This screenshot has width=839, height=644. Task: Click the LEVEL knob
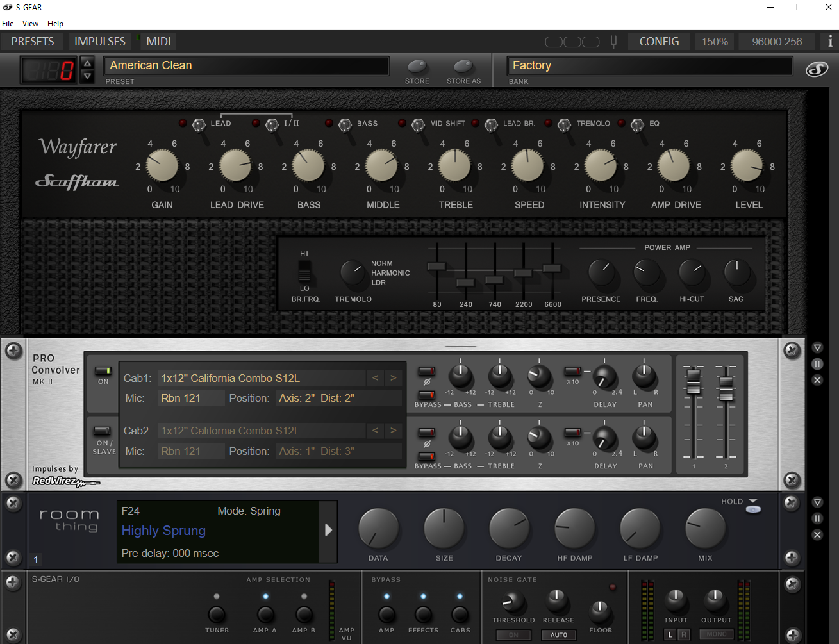tap(747, 166)
